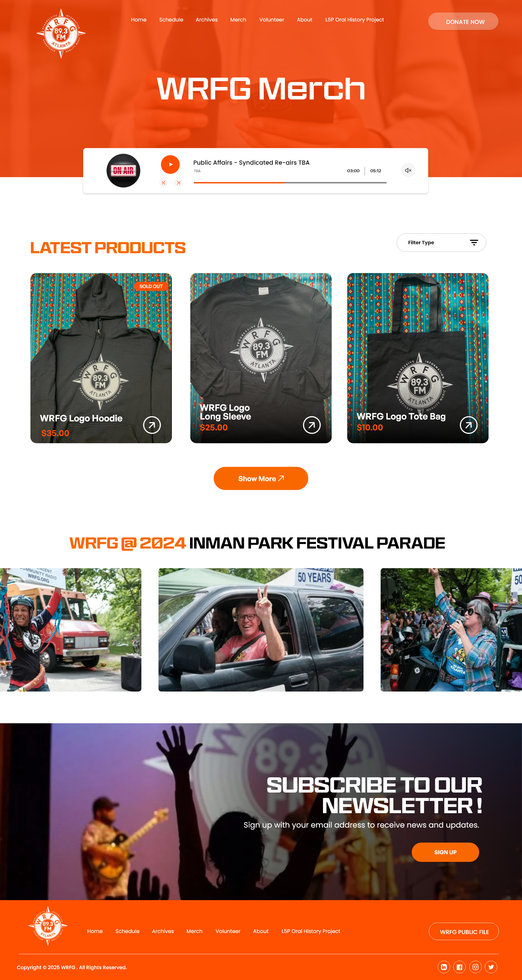Play the Public Affairs audio stream

coord(170,164)
